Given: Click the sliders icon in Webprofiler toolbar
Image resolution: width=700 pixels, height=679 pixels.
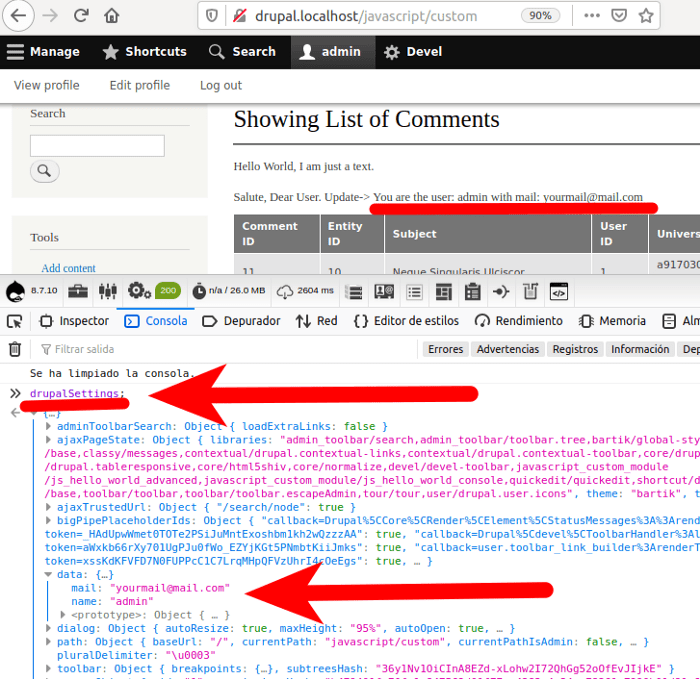Looking at the screenshot, I should 108,291.
